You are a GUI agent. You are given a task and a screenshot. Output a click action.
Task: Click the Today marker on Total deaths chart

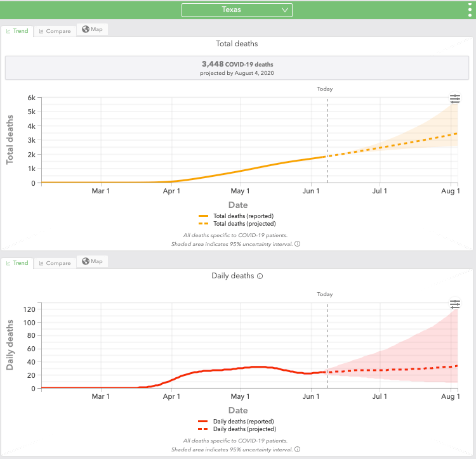325,89
